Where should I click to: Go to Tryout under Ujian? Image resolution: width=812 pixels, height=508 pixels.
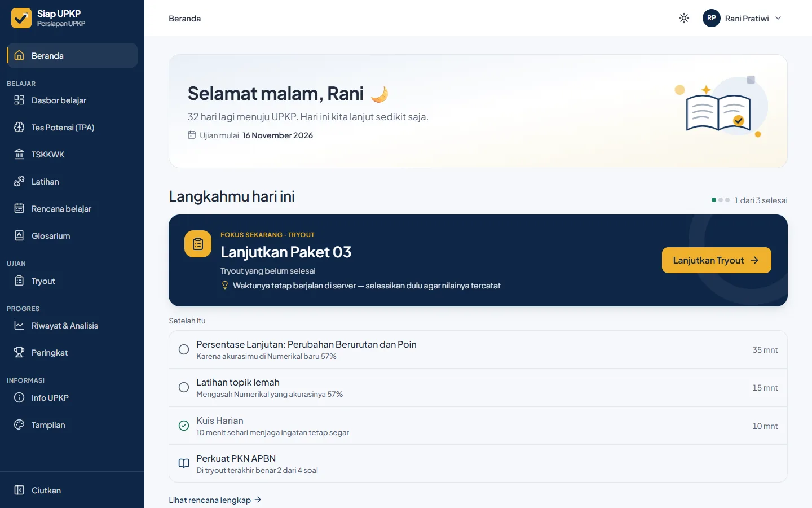click(x=72, y=281)
